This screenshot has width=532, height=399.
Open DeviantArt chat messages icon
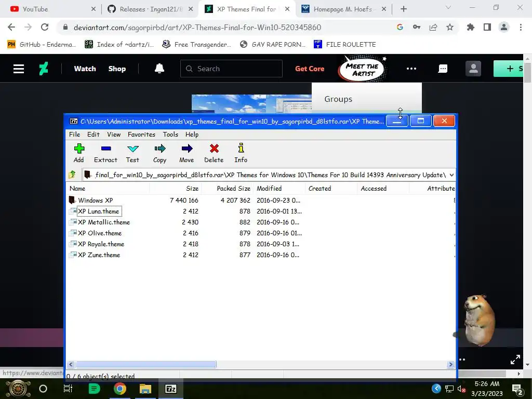tap(443, 69)
